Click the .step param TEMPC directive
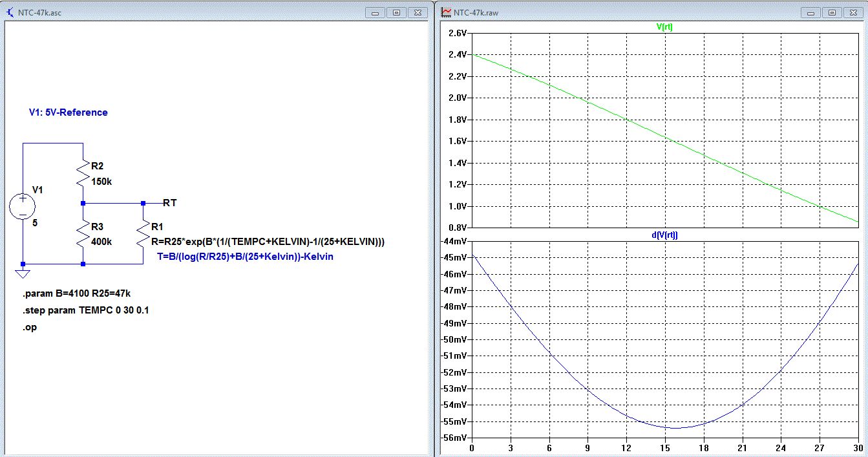 coord(86,311)
